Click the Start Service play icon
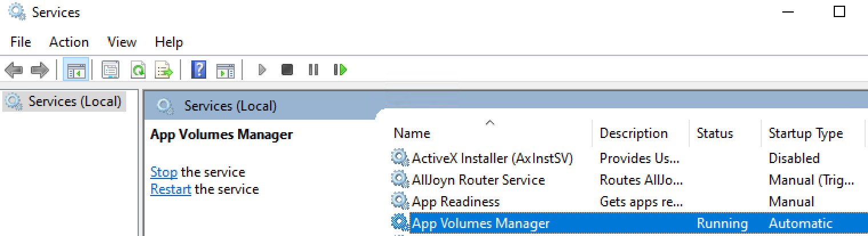 (x=262, y=70)
